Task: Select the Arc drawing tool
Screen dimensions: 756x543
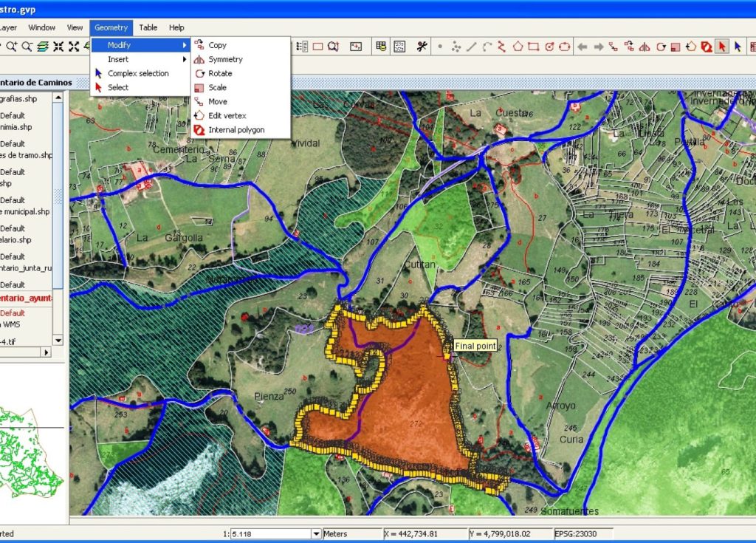Action: 486,46
